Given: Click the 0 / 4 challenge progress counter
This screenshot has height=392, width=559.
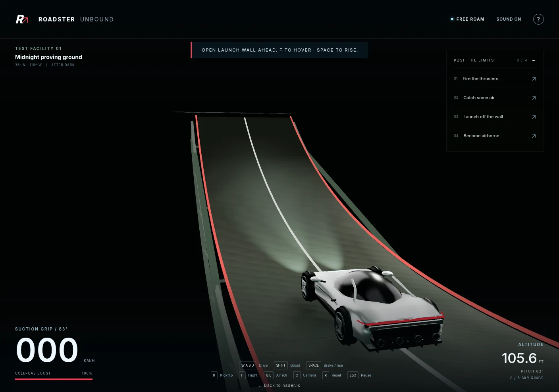Looking at the screenshot, I should pos(522,60).
